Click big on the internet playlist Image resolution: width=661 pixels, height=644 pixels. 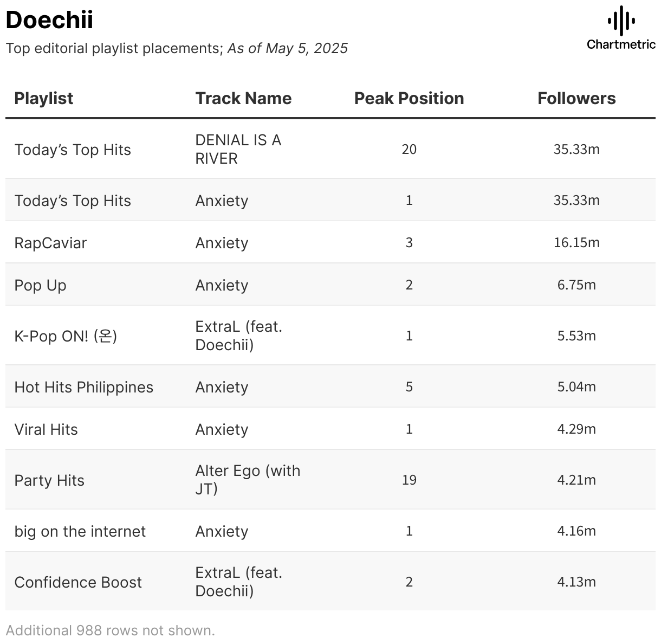pos(80,531)
